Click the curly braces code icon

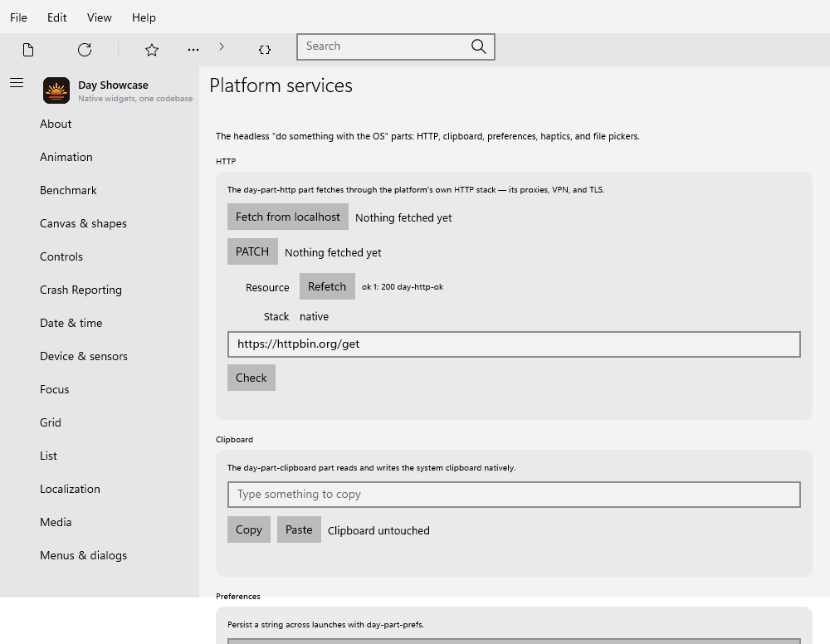[265, 50]
